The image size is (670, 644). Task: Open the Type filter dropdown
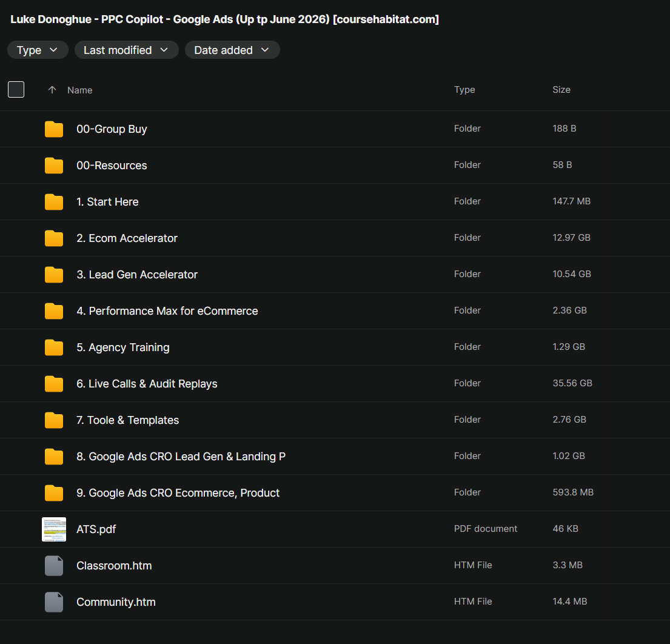(38, 50)
